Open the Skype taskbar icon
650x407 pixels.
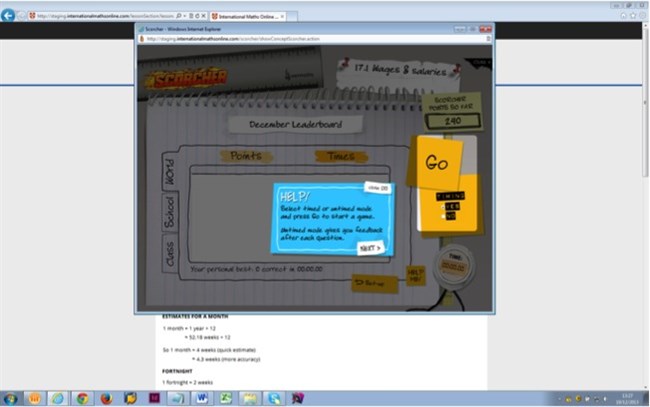click(274, 398)
